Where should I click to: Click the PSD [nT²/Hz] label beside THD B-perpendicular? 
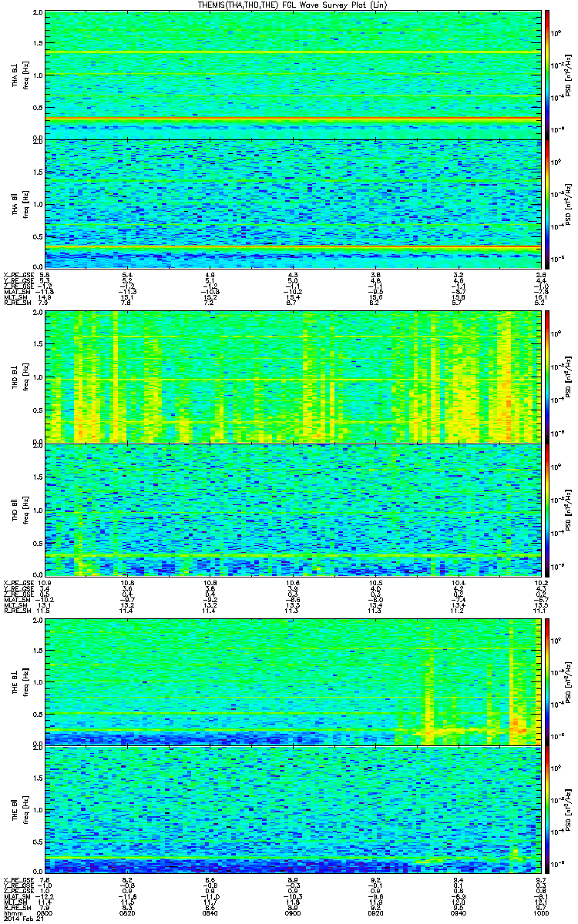click(570, 377)
